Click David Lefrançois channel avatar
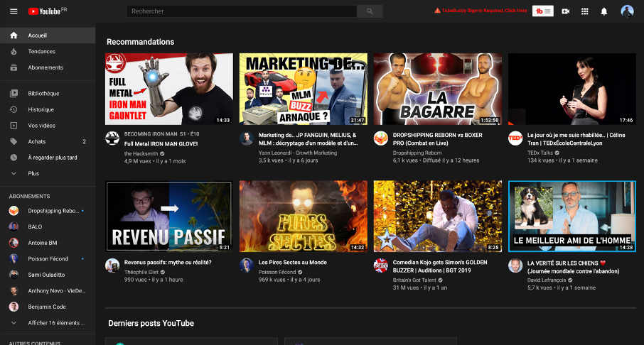 tap(515, 265)
